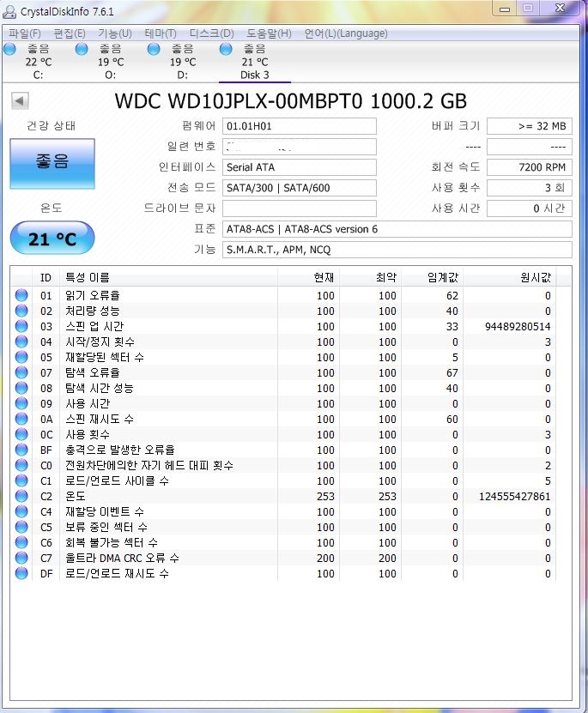Open the 언어(L)(Language) menu
Viewport: 588px width, 713px height.
point(346,33)
